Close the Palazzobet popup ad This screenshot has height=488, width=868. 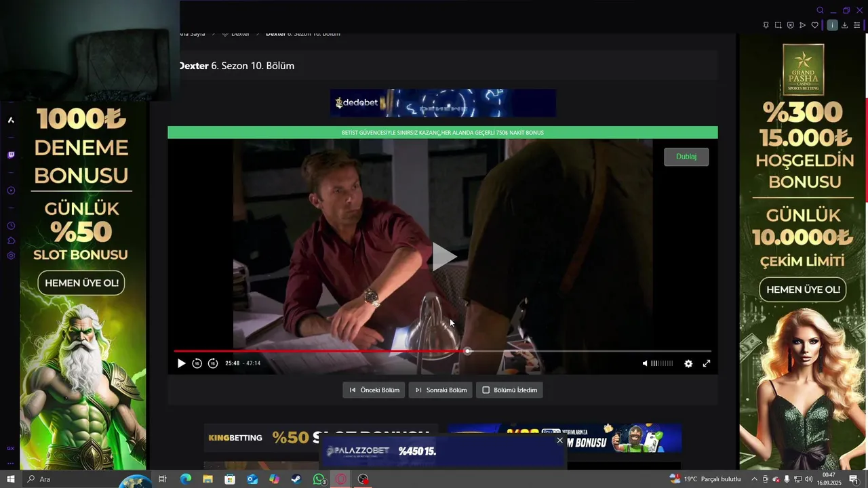coord(559,441)
